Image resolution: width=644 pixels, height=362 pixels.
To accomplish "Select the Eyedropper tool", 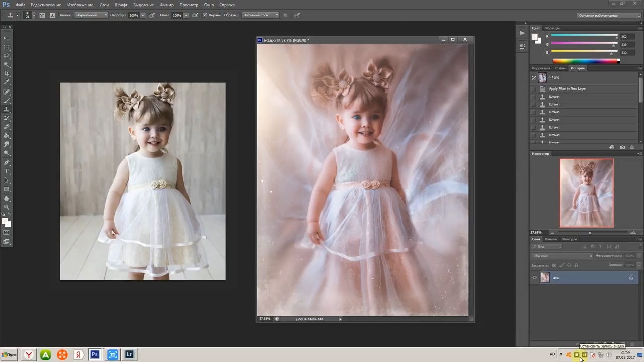I will (x=7, y=82).
